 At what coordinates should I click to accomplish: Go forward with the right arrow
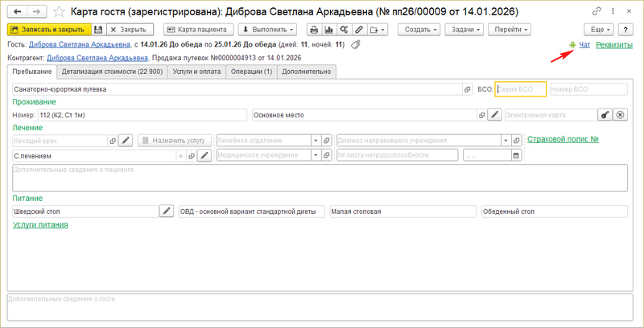[x=36, y=12]
